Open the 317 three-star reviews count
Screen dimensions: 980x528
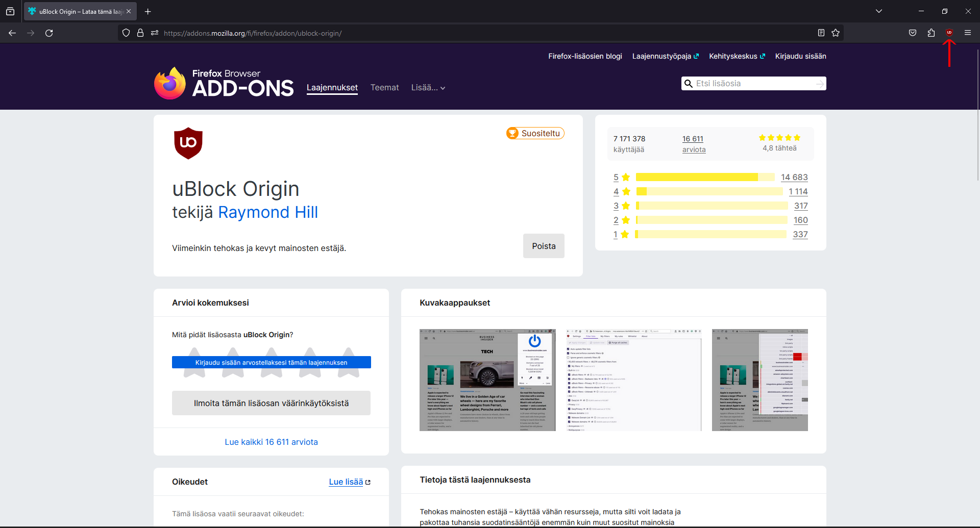coord(801,206)
